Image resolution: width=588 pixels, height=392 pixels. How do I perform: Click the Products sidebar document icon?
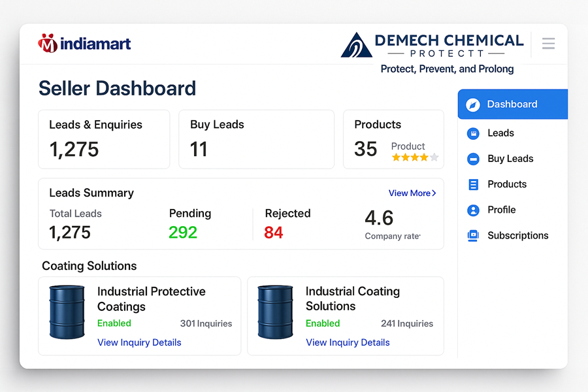pyautogui.click(x=473, y=184)
